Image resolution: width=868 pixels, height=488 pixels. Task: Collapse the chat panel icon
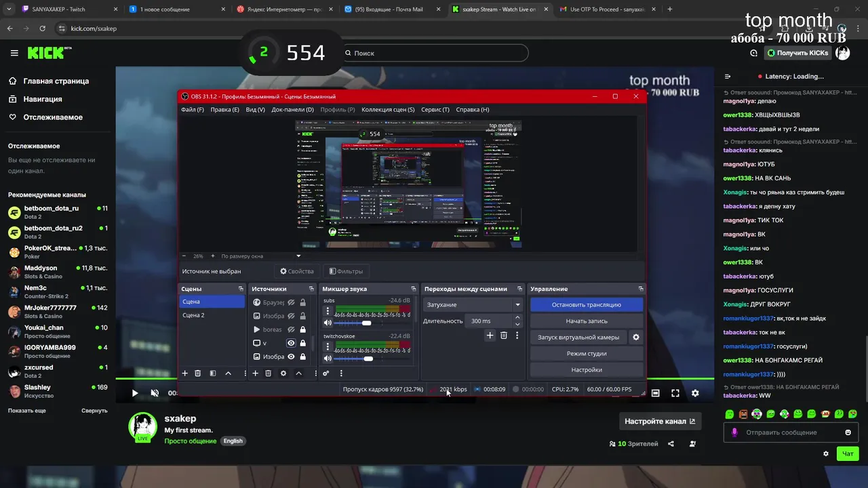coord(728,77)
